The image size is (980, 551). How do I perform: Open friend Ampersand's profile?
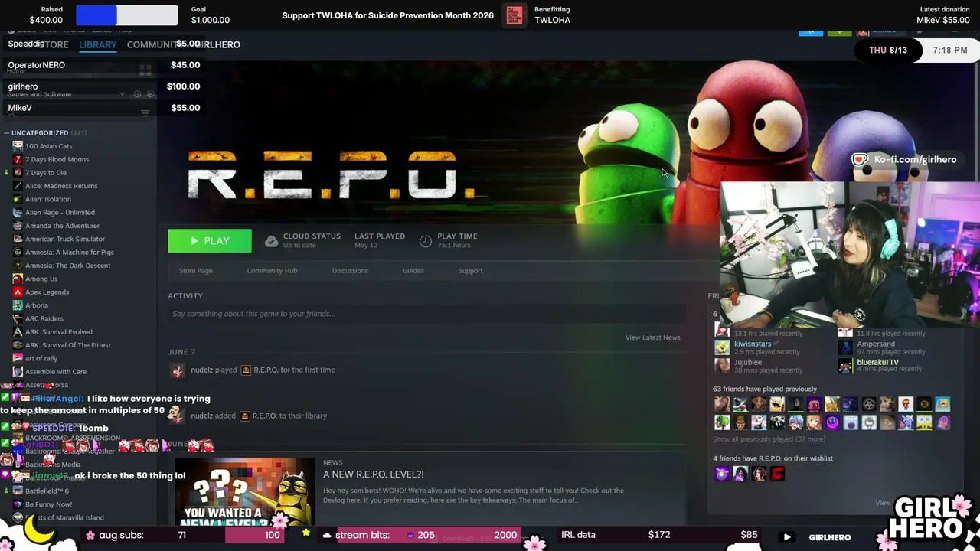click(x=876, y=344)
